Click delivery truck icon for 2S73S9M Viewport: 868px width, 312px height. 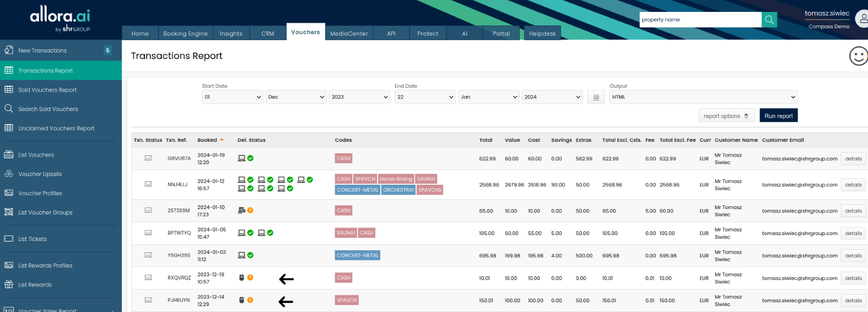[x=242, y=210]
